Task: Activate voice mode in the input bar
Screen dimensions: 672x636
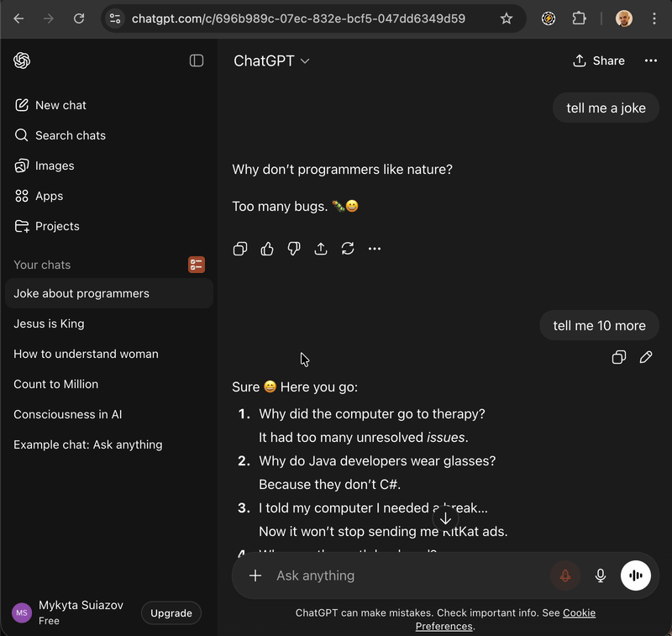Action: [636, 576]
